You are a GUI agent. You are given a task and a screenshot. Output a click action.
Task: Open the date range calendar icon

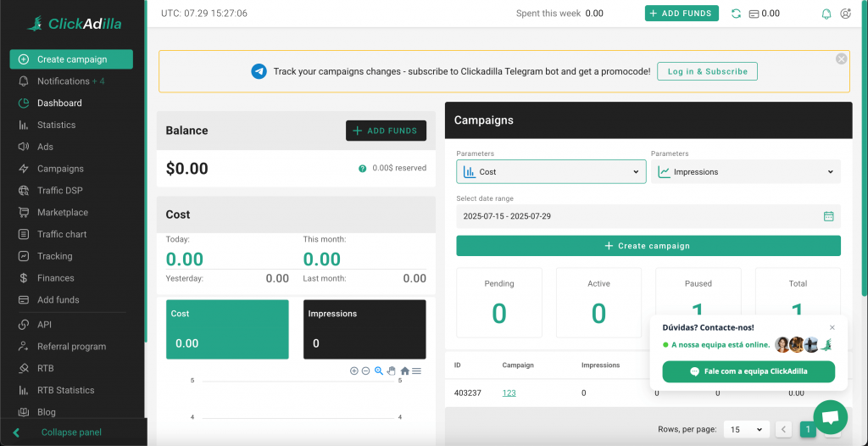pos(828,216)
